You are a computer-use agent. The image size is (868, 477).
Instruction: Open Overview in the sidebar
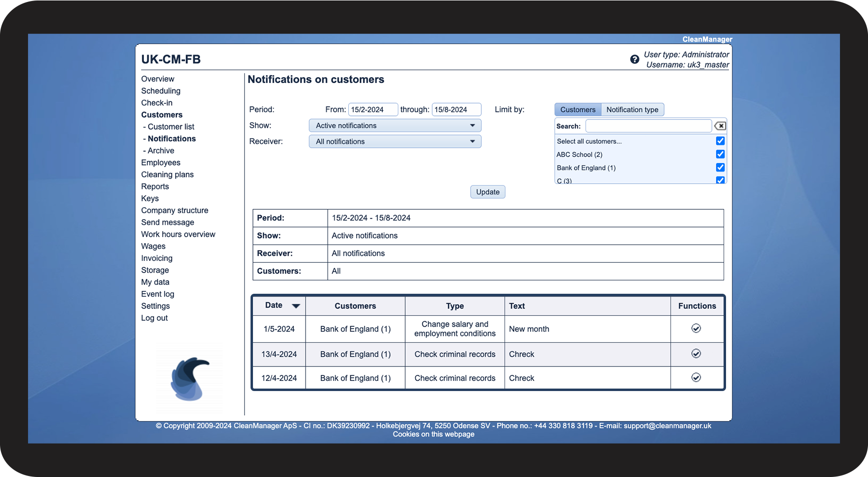(158, 79)
